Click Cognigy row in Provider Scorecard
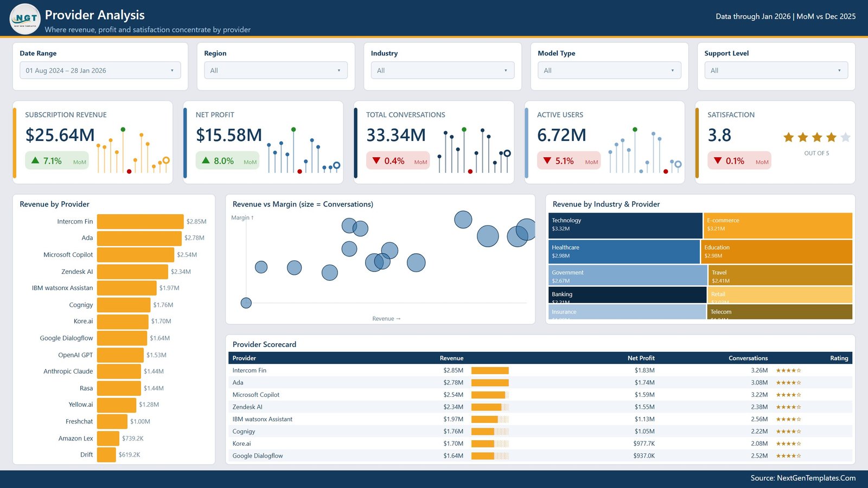Image resolution: width=868 pixels, height=488 pixels. pyautogui.click(x=540, y=432)
